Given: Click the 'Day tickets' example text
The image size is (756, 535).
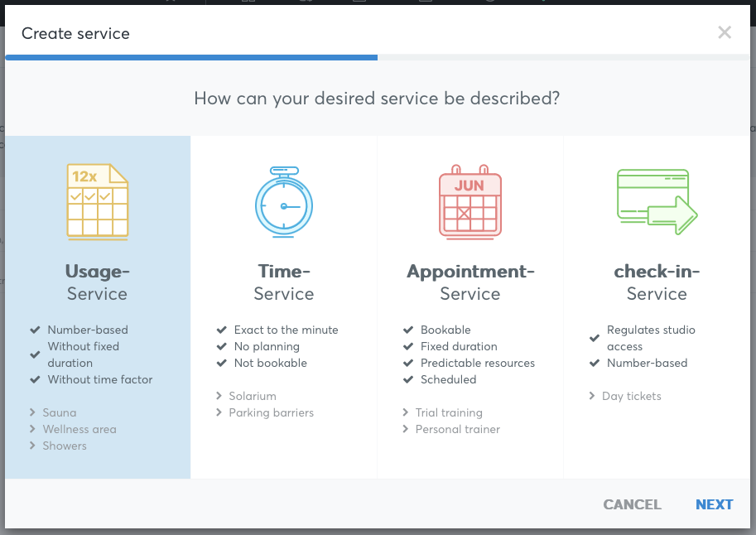Looking at the screenshot, I should coord(632,396).
